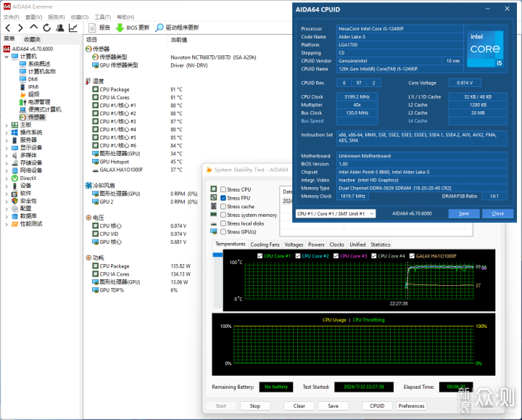The height and width of the screenshot is (420, 522).
Task: Click the DirectX Xbox icon
Action: click(14, 178)
